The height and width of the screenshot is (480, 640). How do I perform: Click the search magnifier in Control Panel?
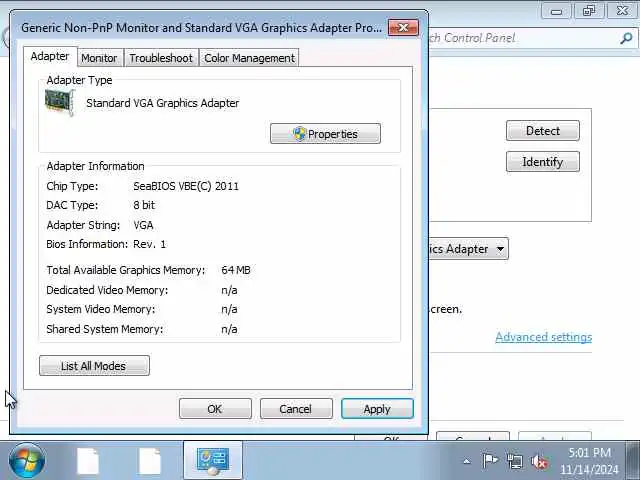tap(626, 38)
